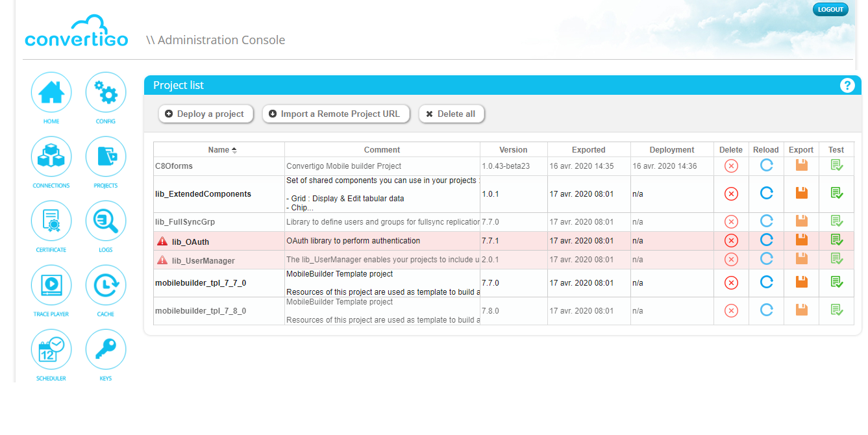Export the lib_FullSyncGrp project
The height and width of the screenshot is (435, 868).
click(801, 221)
